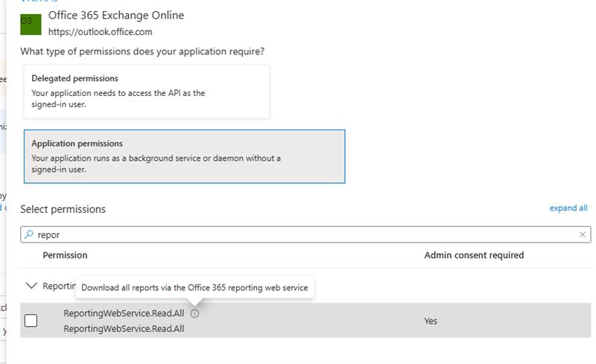Collapse the Reporting permission group chevron
Viewport: 596px width, 364px height.
point(31,285)
